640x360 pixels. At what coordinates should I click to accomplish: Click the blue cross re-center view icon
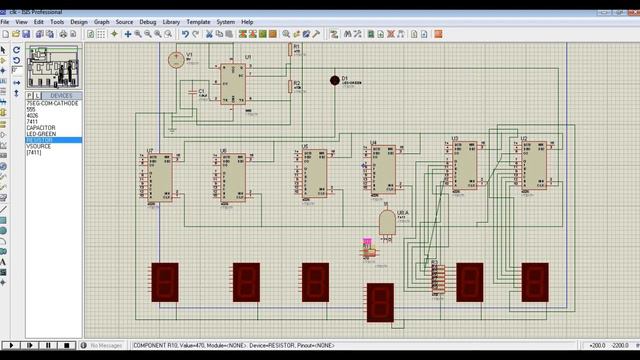(128, 34)
